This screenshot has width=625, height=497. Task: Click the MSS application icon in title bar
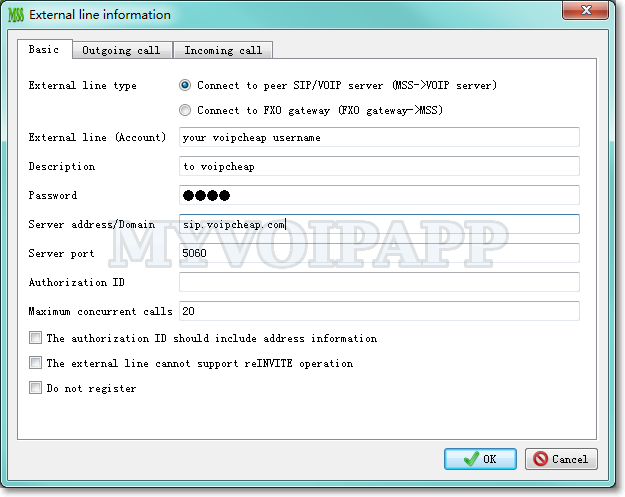16,15
